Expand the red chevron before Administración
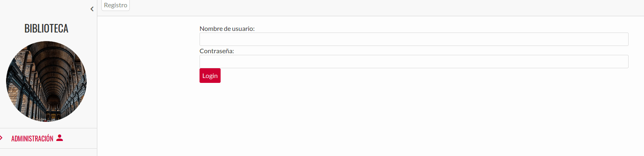The height and width of the screenshot is (156, 644). [x=1, y=138]
